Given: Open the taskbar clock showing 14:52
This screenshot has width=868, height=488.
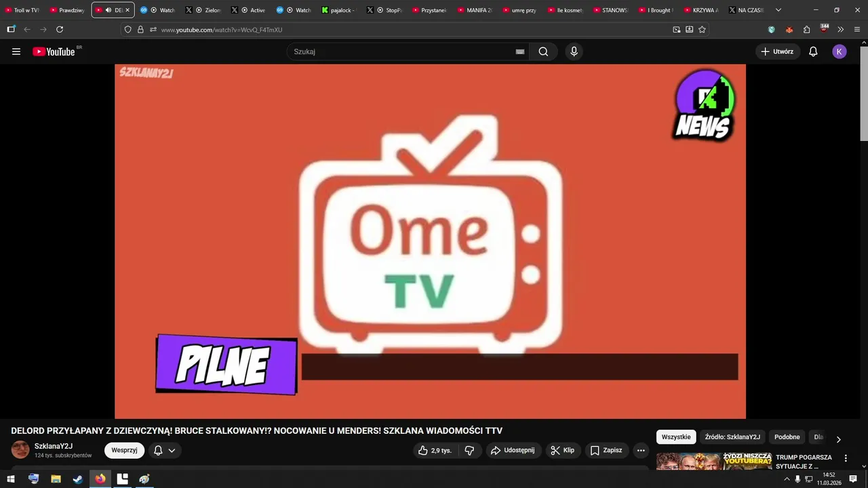Looking at the screenshot, I should tap(829, 479).
